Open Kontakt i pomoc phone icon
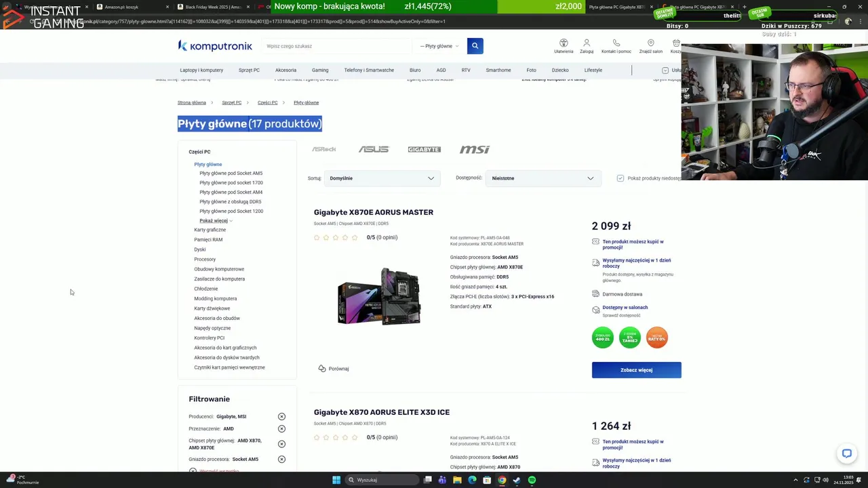The image size is (868, 488). pyautogui.click(x=616, y=43)
